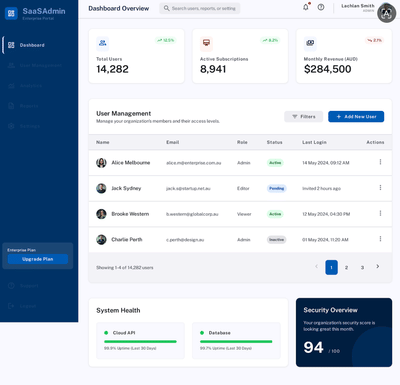Click the Total Users card icon

(103, 43)
